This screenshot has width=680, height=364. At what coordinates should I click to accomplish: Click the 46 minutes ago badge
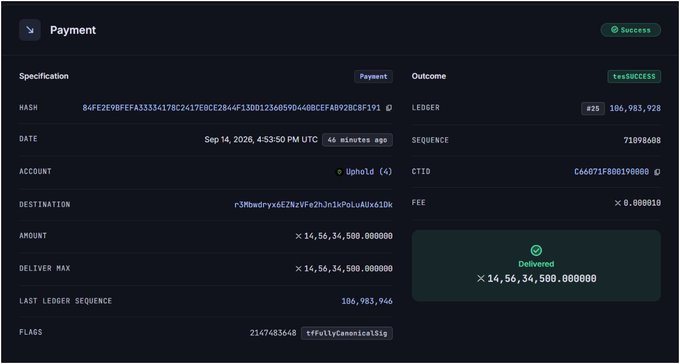357,140
